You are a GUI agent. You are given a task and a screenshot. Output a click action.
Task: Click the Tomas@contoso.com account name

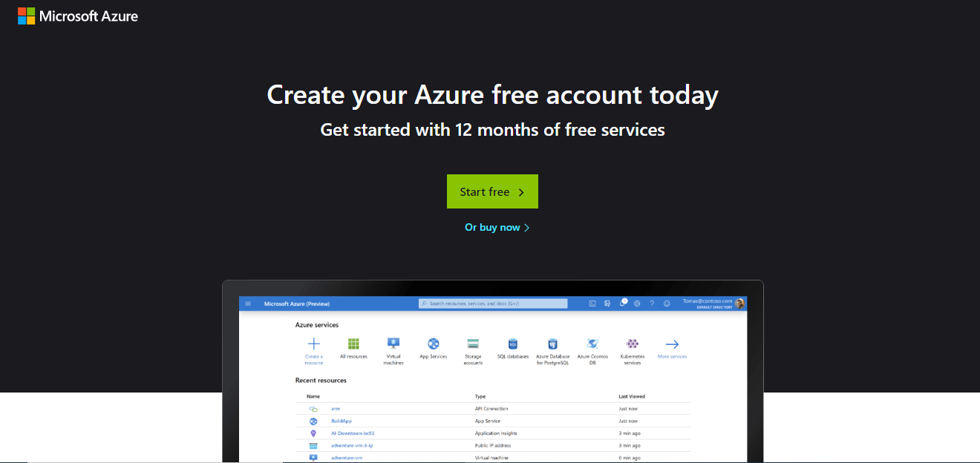[708, 301]
